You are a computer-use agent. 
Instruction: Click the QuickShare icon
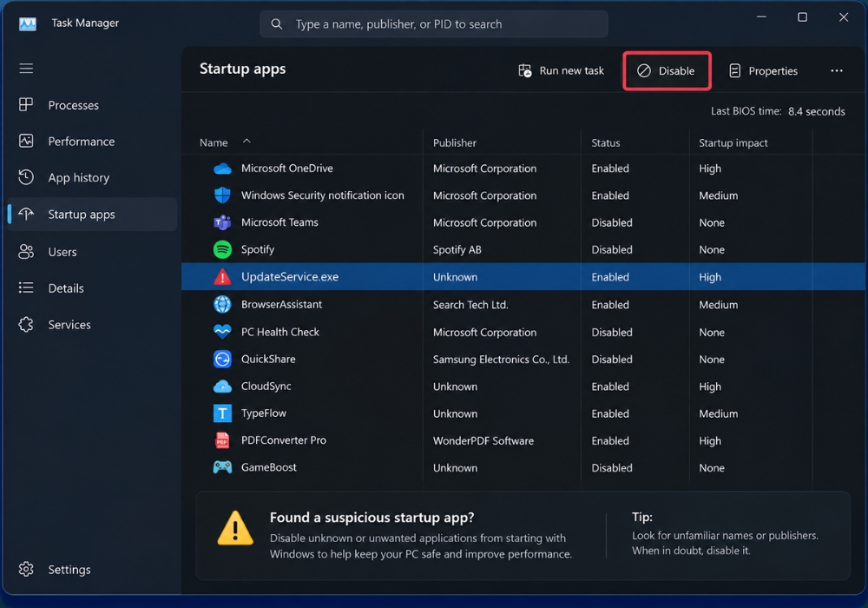222,359
